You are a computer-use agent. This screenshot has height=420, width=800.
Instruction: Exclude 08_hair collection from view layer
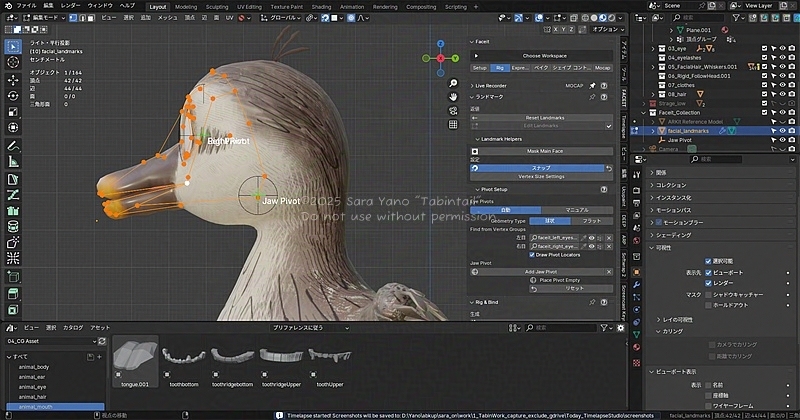(x=764, y=94)
